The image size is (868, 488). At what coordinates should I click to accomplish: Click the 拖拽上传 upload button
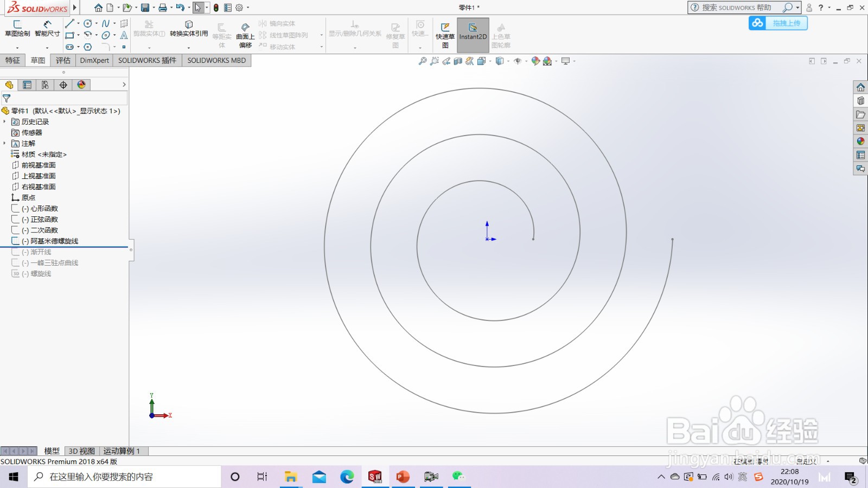click(778, 23)
